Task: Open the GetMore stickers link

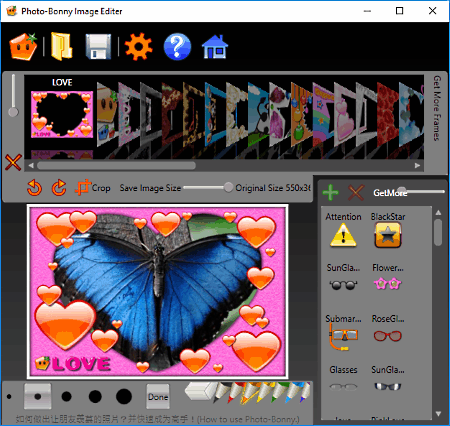Action: pos(390,193)
